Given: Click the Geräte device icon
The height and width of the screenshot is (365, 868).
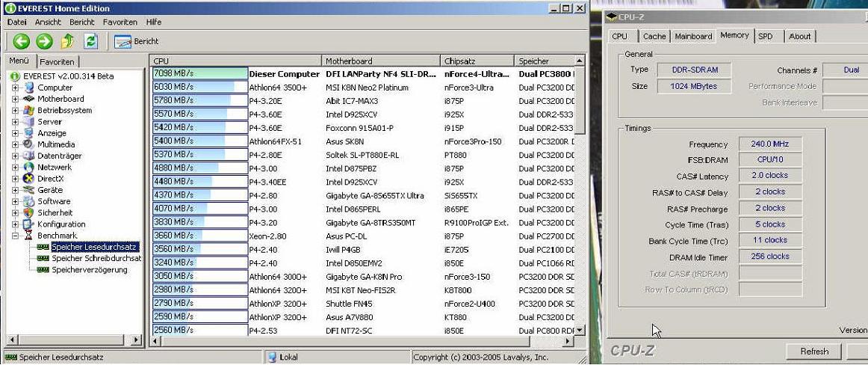Looking at the screenshot, I should pos(29,190).
